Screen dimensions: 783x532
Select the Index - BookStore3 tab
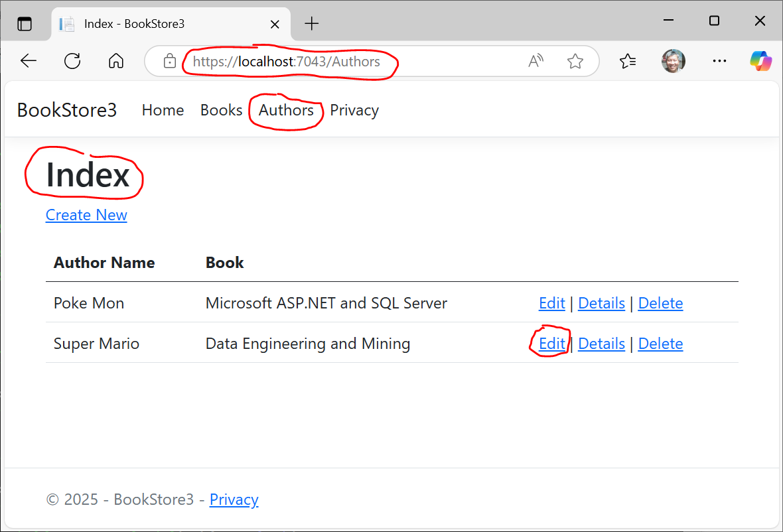171,24
